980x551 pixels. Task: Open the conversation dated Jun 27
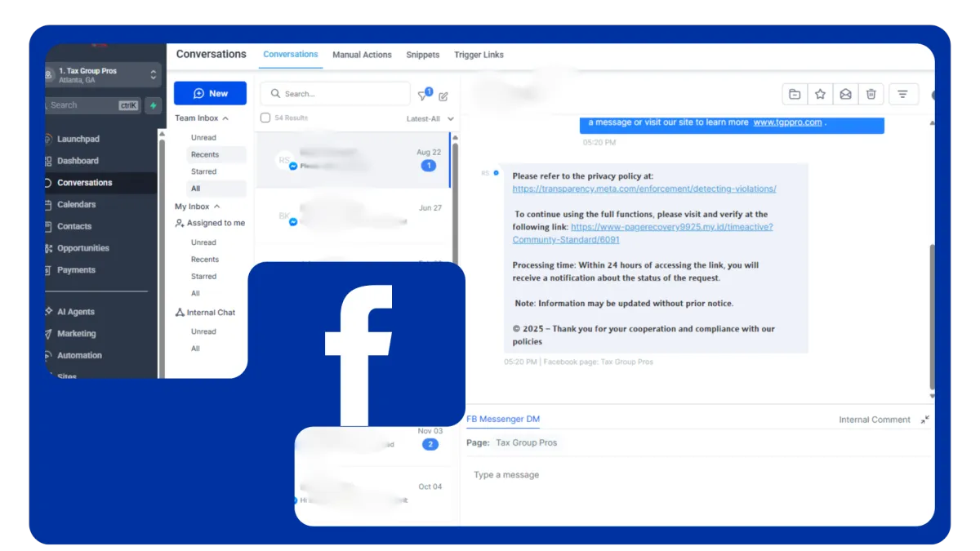(353, 216)
